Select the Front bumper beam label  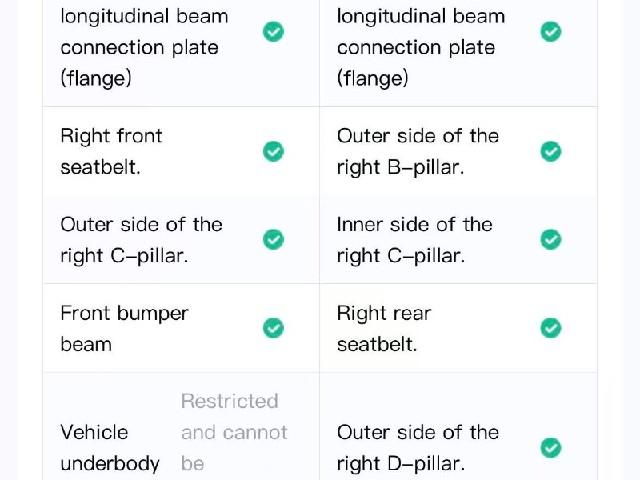point(124,329)
